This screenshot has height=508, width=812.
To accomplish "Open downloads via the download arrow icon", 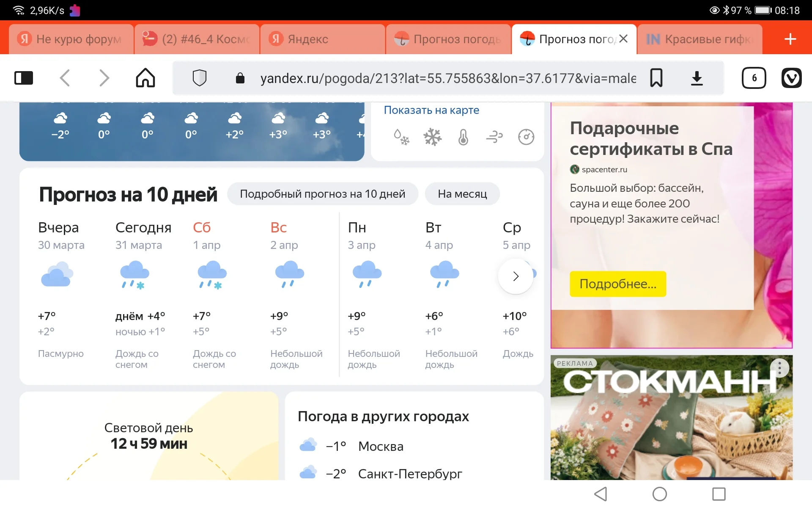I will click(x=697, y=78).
